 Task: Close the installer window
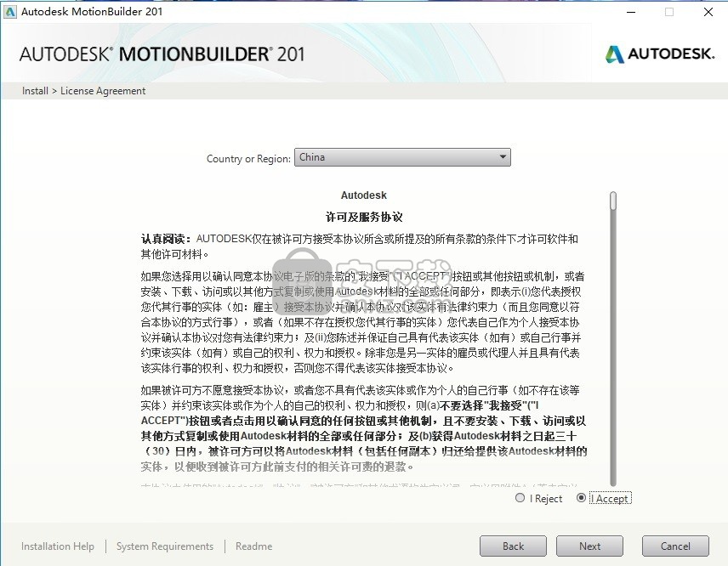coord(708,12)
